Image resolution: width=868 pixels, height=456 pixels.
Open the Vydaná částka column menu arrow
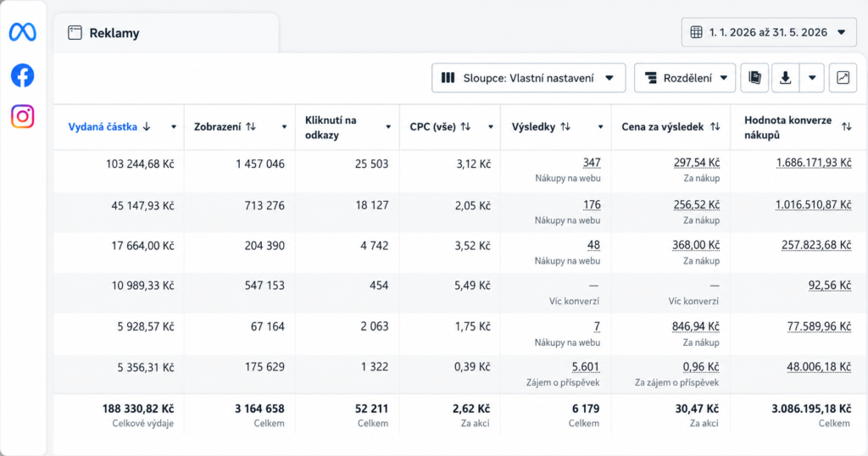173,127
